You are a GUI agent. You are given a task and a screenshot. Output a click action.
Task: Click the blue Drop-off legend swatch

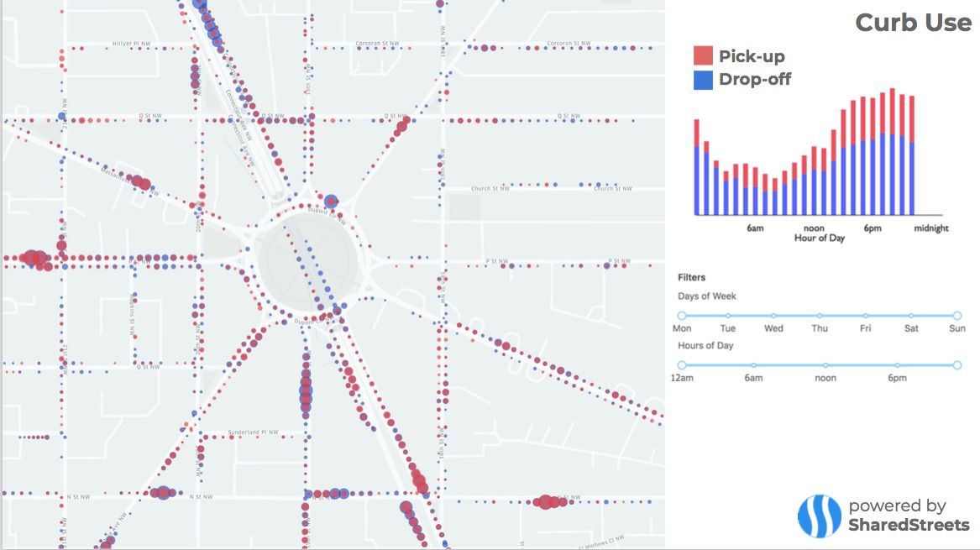point(703,80)
